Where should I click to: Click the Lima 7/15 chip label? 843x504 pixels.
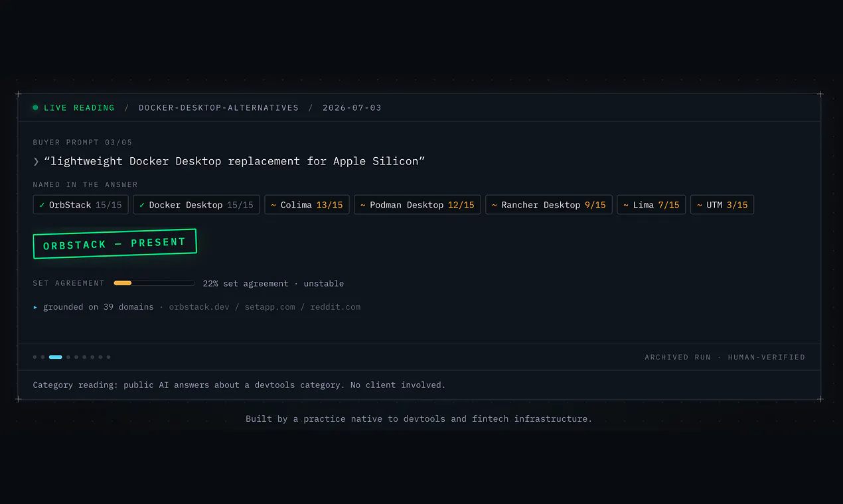(651, 205)
